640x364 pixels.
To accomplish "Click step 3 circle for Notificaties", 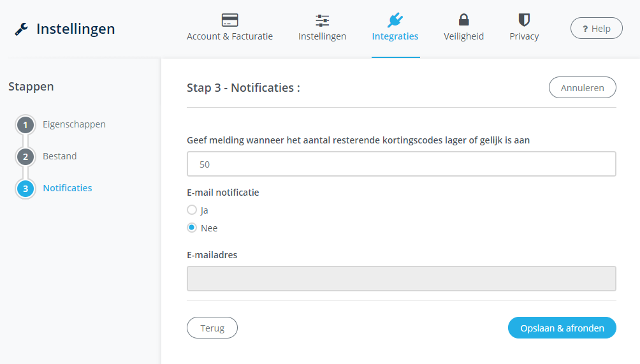I will click(x=25, y=189).
